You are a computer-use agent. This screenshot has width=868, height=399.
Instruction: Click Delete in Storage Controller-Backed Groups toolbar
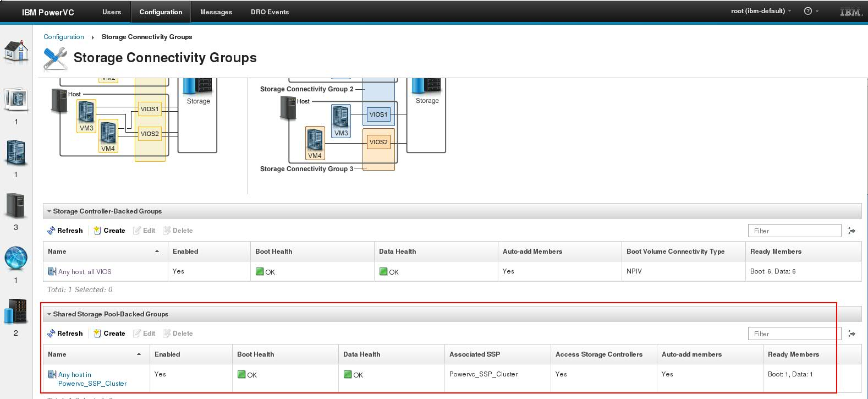coord(178,231)
